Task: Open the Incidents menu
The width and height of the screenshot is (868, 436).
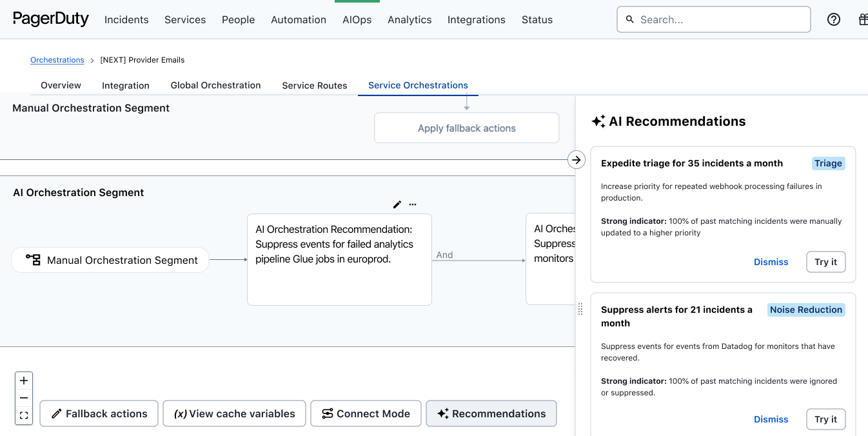Action: coord(126,19)
